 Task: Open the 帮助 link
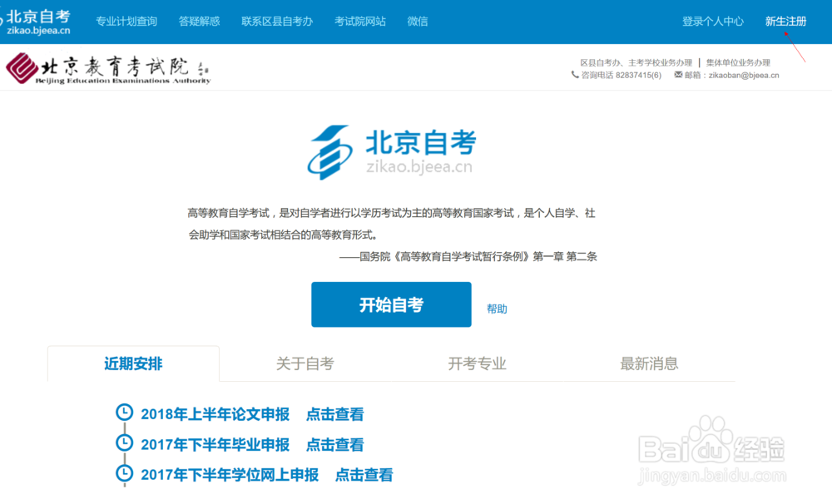tap(497, 309)
